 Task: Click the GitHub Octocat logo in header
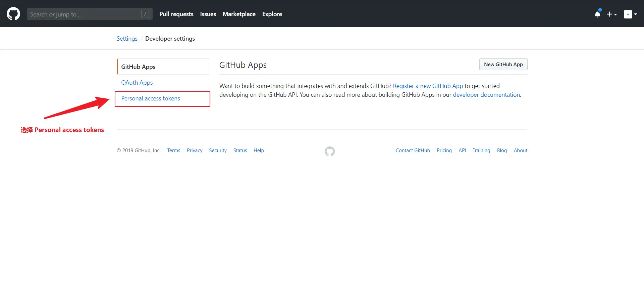point(13,14)
